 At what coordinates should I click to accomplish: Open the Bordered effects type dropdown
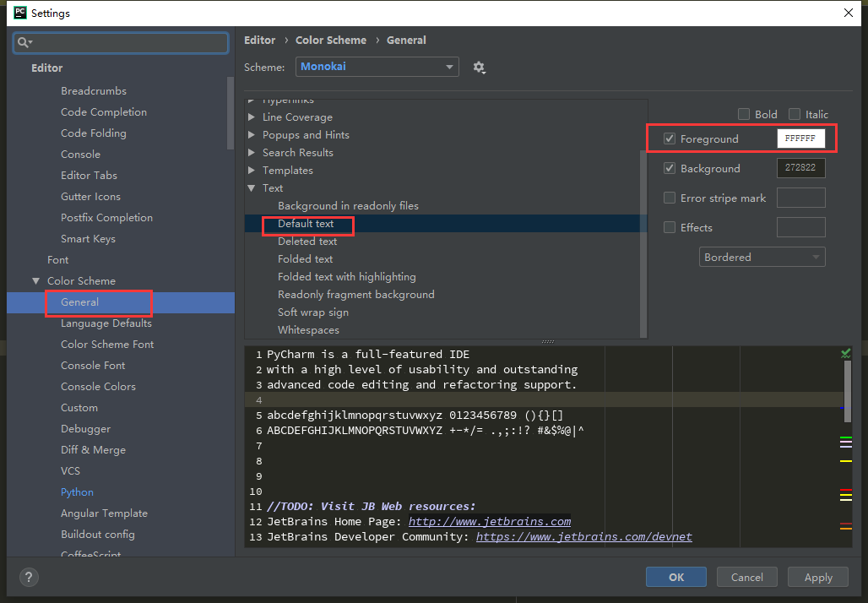(x=762, y=257)
